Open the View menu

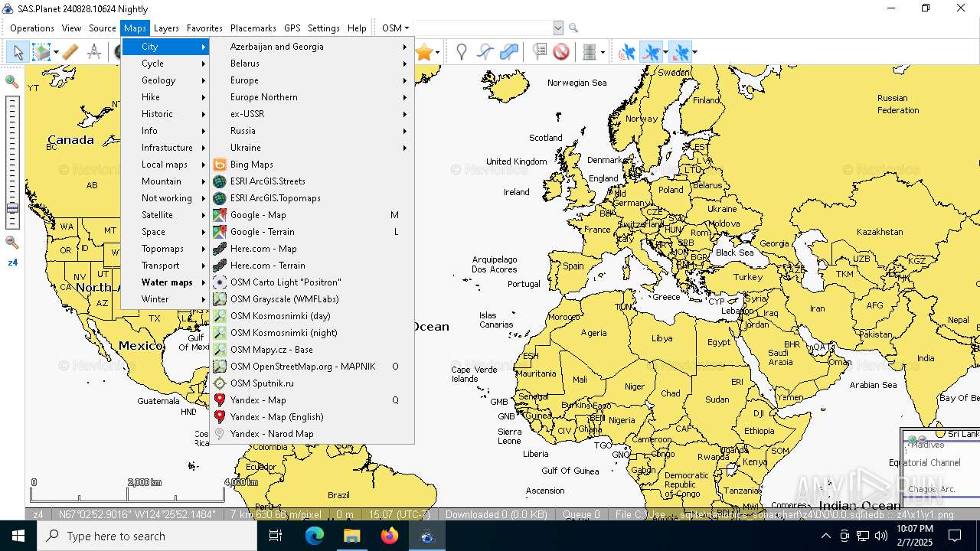[71, 28]
